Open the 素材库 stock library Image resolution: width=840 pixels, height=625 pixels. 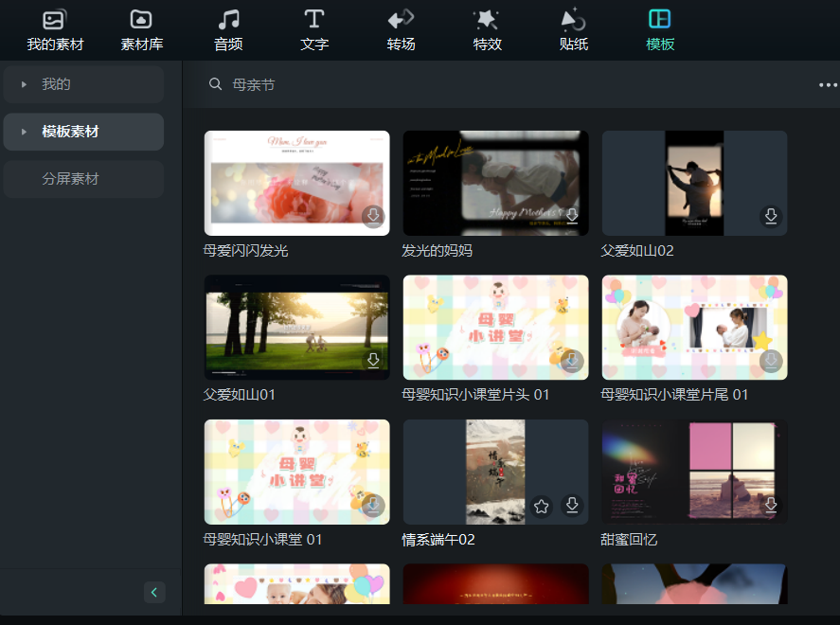pos(141,30)
